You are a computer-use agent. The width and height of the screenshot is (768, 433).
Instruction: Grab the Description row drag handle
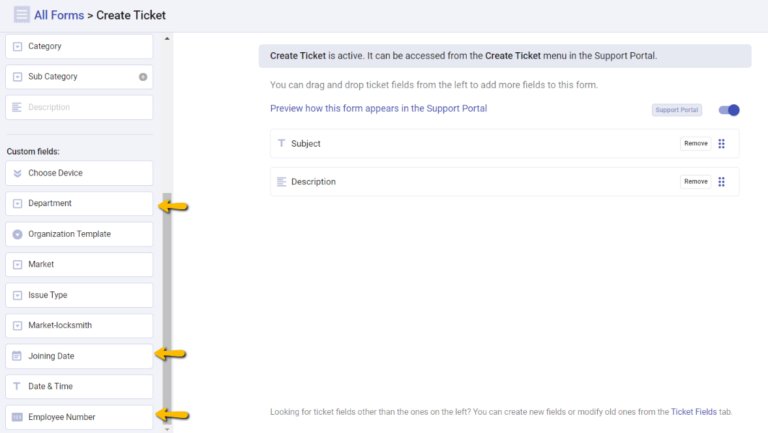pyautogui.click(x=721, y=182)
